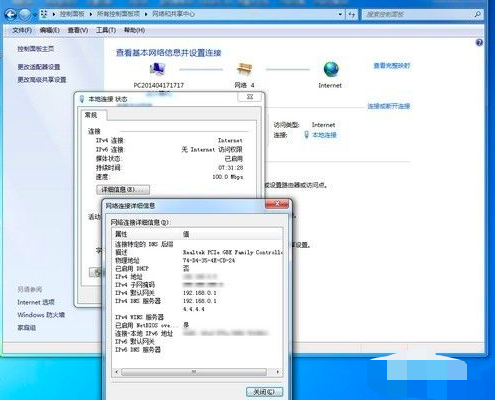Select 网络和共享中心 breadcrumb in address bar
The height and width of the screenshot is (400, 495).
173,14
